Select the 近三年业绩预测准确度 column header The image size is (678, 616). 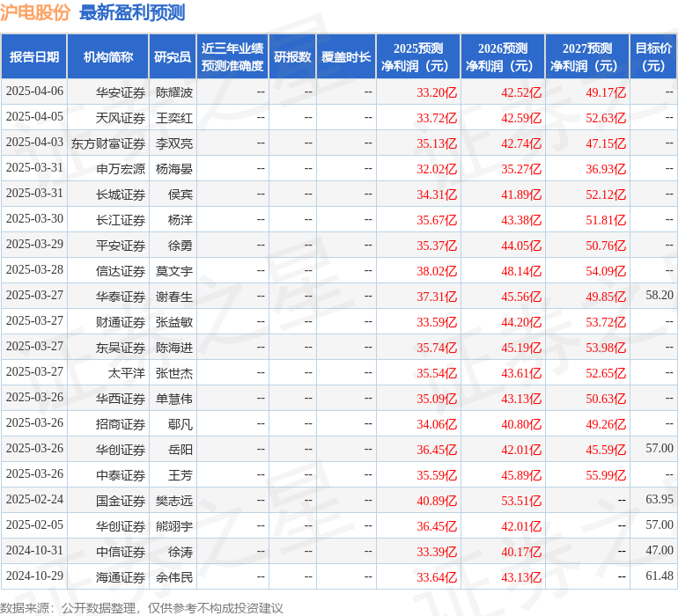point(232,56)
